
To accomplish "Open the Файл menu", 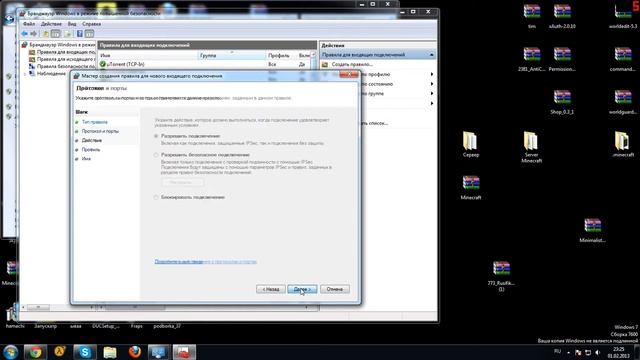I will coord(29,24).
